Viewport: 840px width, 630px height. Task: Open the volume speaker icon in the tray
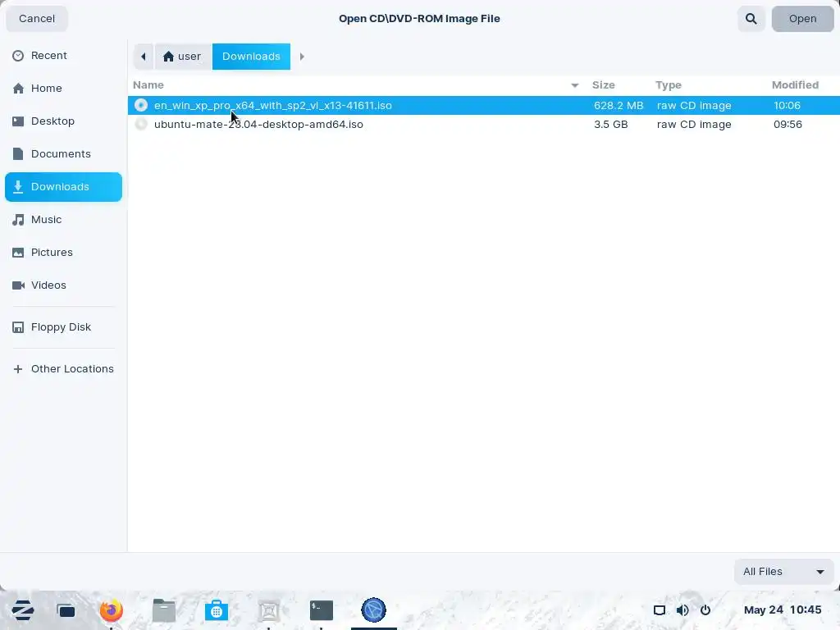[x=682, y=610]
